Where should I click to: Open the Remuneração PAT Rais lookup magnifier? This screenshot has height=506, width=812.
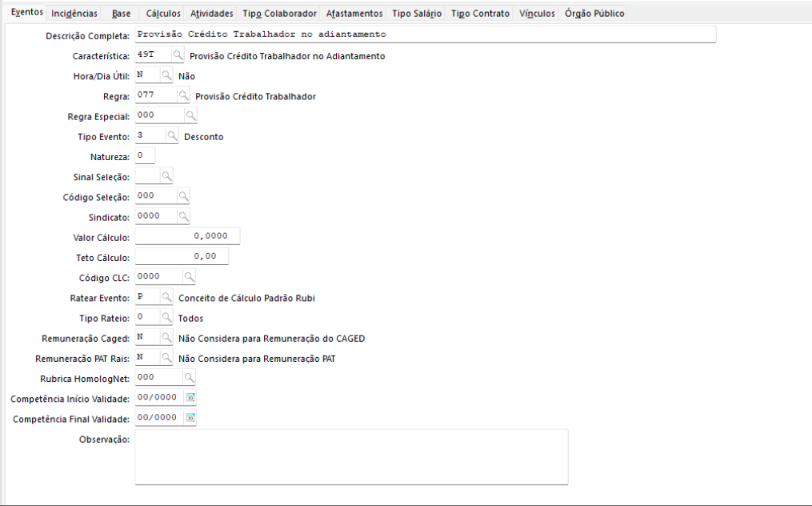click(x=166, y=358)
